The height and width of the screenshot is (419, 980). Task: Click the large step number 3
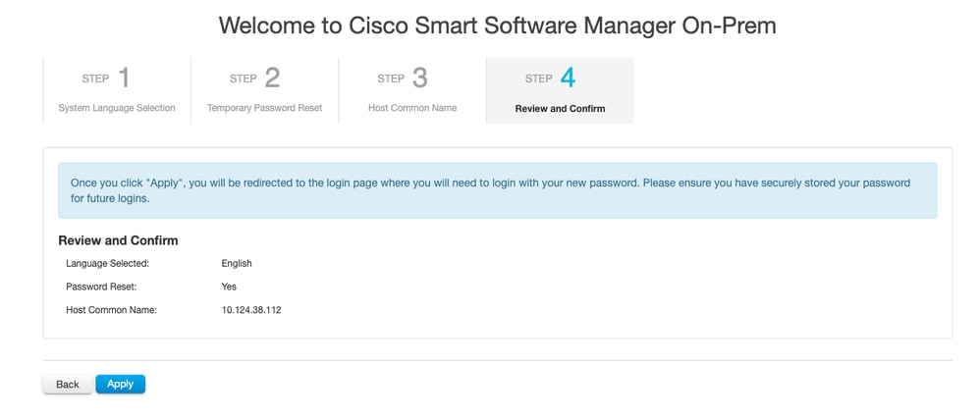420,78
